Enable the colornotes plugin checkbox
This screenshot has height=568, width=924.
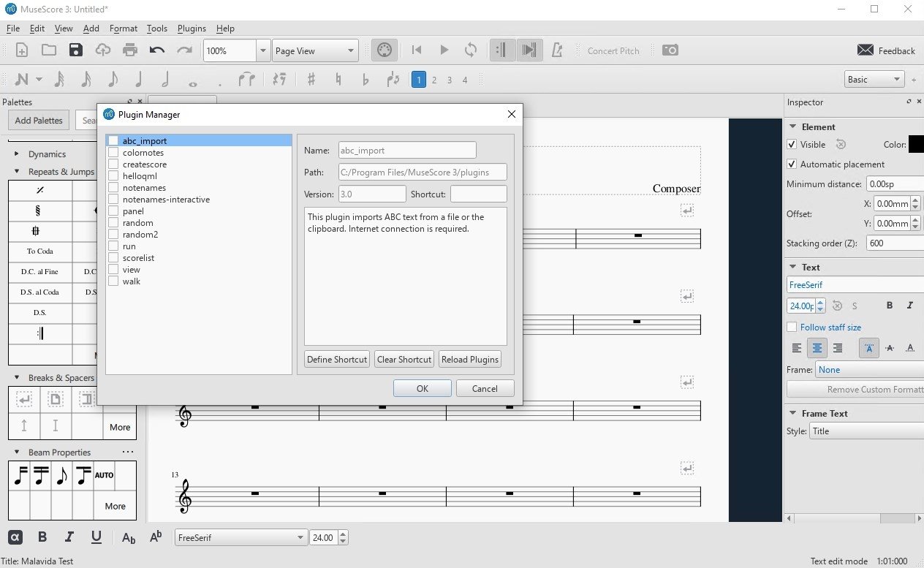(x=113, y=153)
